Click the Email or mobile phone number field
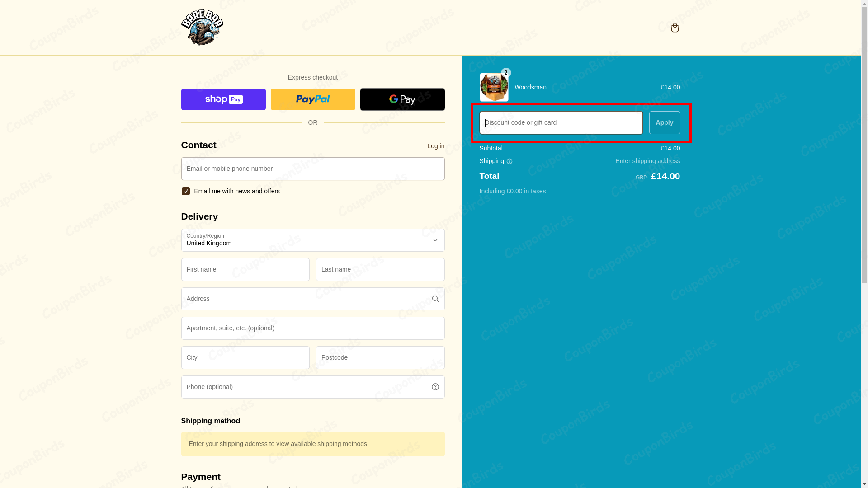The height and width of the screenshot is (488, 868). pos(313,169)
